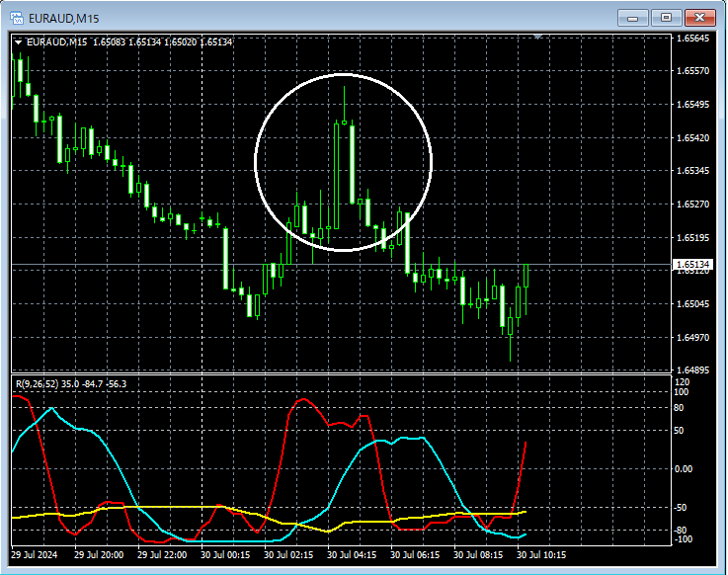The image size is (728, 575).
Task: Click the chart shift marker triangle at top
Action: 537,37
